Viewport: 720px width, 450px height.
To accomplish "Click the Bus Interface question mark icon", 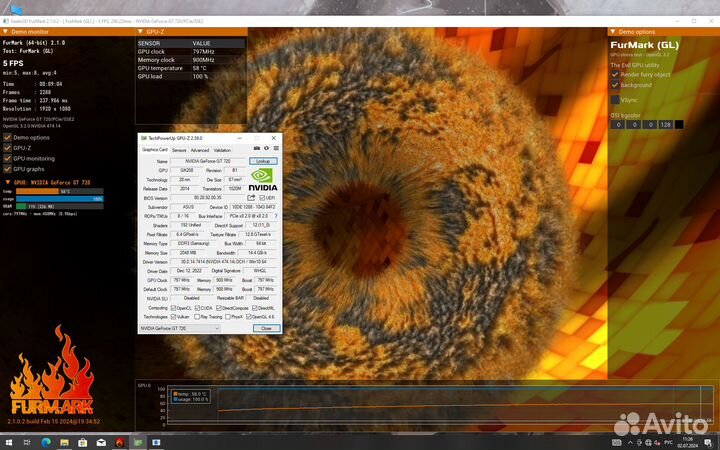I will (275, 216).
